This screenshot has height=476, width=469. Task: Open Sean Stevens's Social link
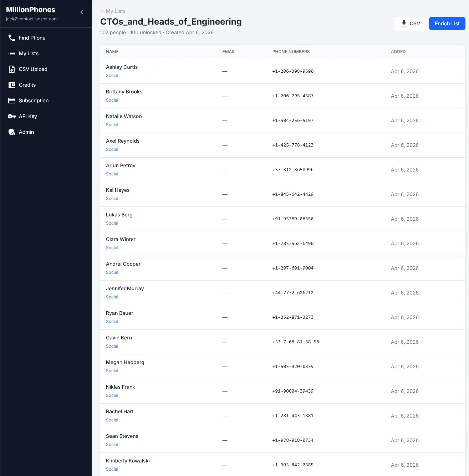[112, 445]
